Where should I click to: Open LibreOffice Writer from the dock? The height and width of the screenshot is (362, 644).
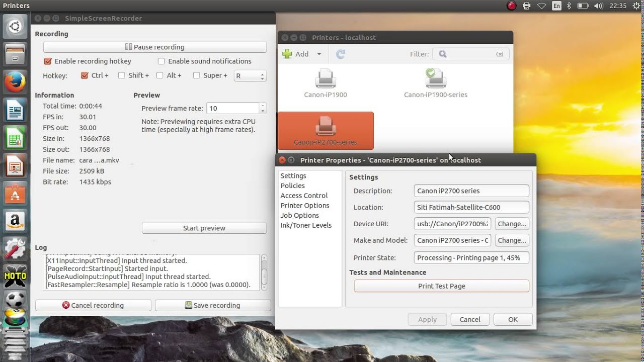[15, 110]
